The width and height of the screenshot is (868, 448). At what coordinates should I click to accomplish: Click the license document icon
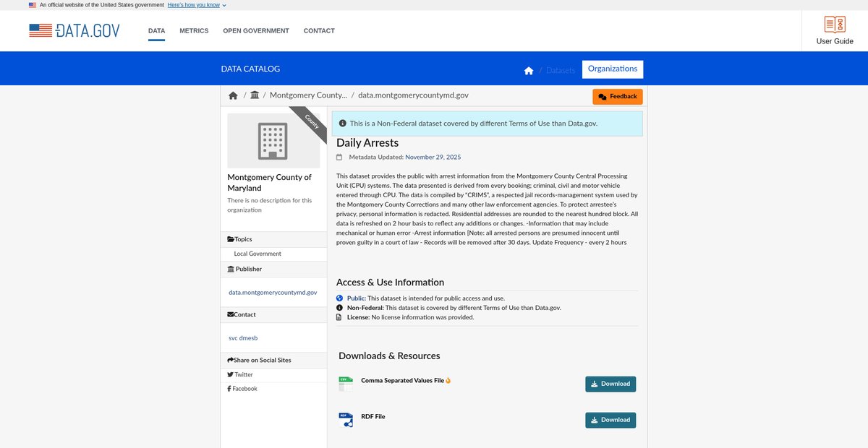tap(339, 317)
